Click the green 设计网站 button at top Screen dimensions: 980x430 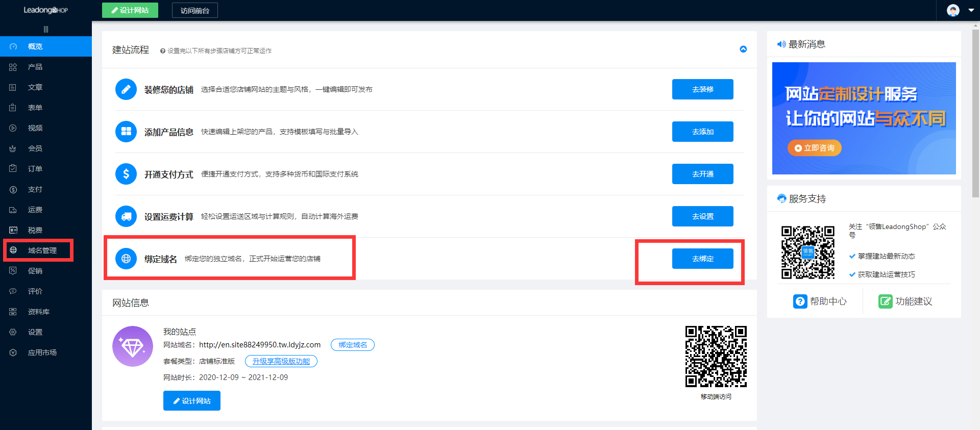(x=130, y=10)
